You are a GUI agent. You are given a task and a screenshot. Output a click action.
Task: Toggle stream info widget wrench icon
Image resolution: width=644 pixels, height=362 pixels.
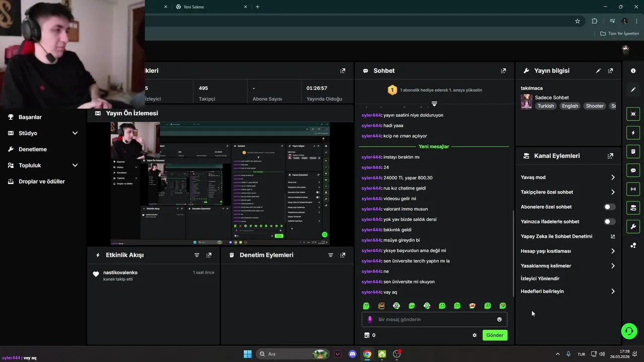pos(633,226)
